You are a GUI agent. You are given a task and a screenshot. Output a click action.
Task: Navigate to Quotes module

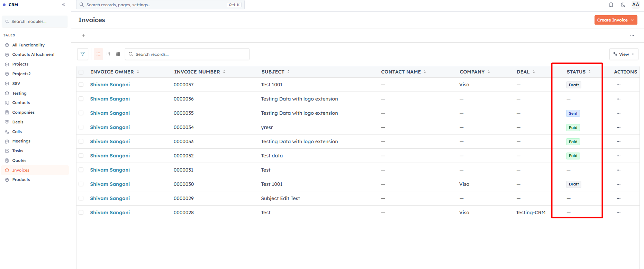tap(19, 160)
